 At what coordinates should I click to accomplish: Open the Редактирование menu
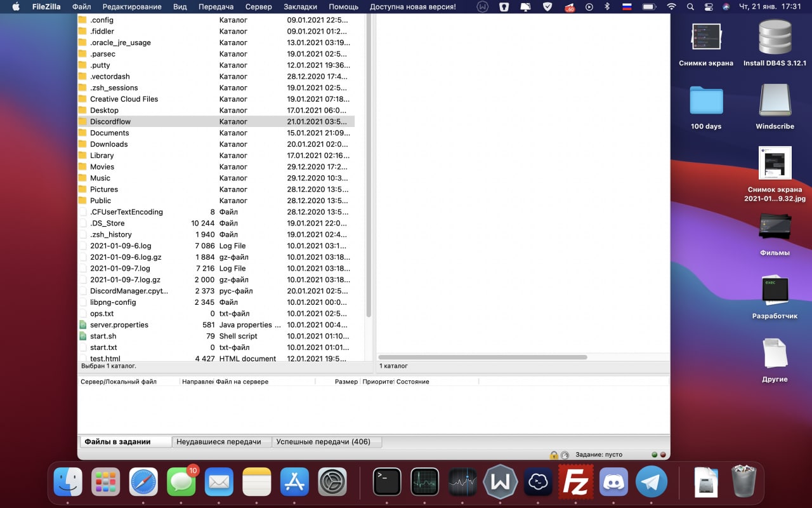coord(132,7)
